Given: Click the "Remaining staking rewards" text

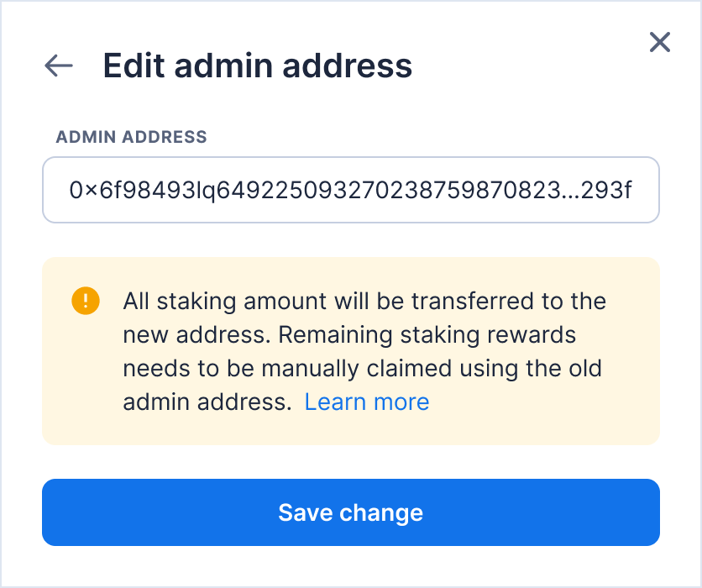Looking at the screenshot, I should click(427, 335).
